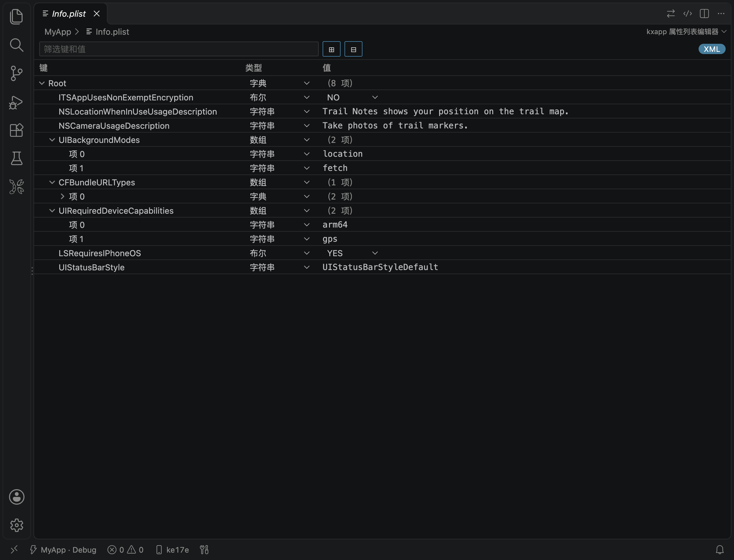The height and width of the screenshot is (560, 734).
Task: Collapse the UIRequiredDeviceCapabilities array
Action: 52,210
